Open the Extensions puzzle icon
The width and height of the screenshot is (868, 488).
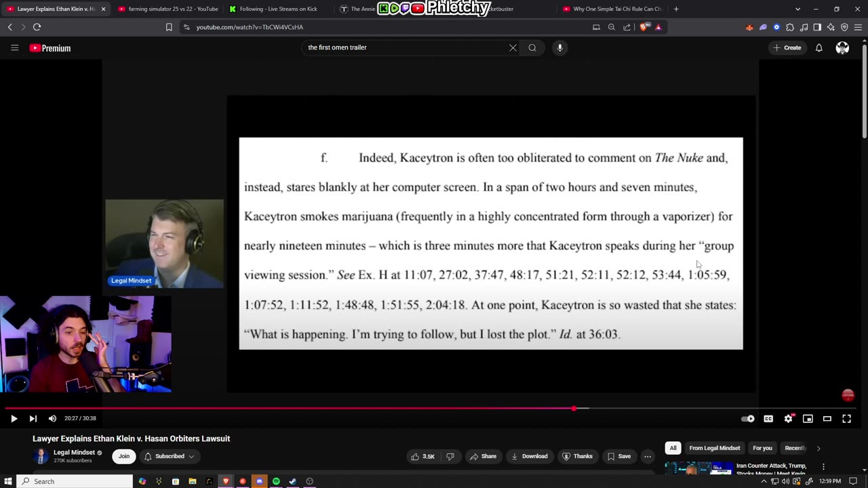point(790,27)
